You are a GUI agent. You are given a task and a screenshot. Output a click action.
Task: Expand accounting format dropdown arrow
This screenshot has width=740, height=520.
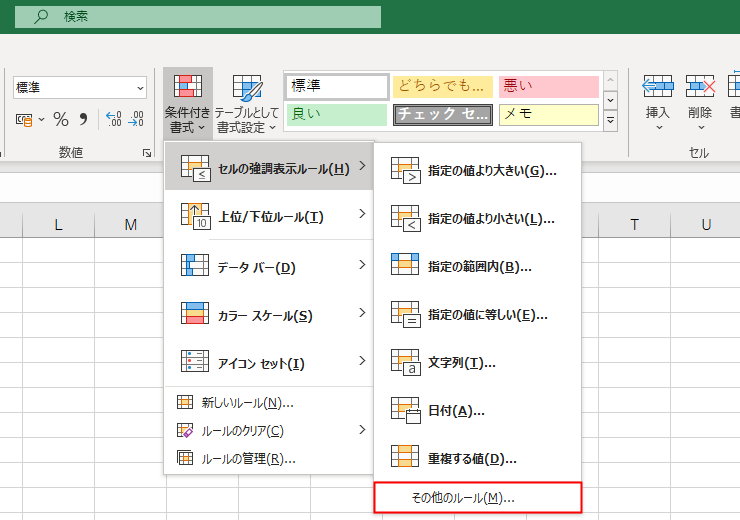pos(42,119)
